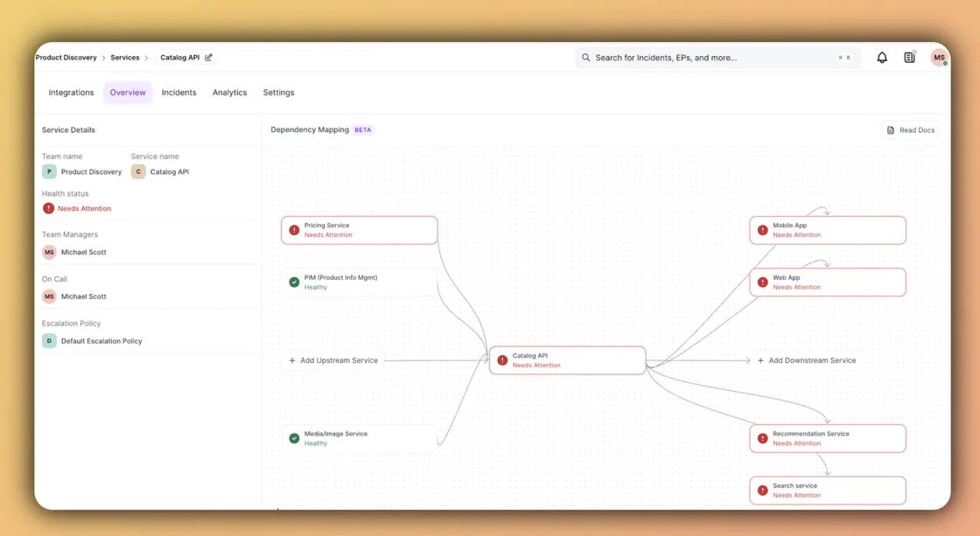Click Add Downstream Service
This screenshot has width=980, height=536.
[x=806, y=360]
